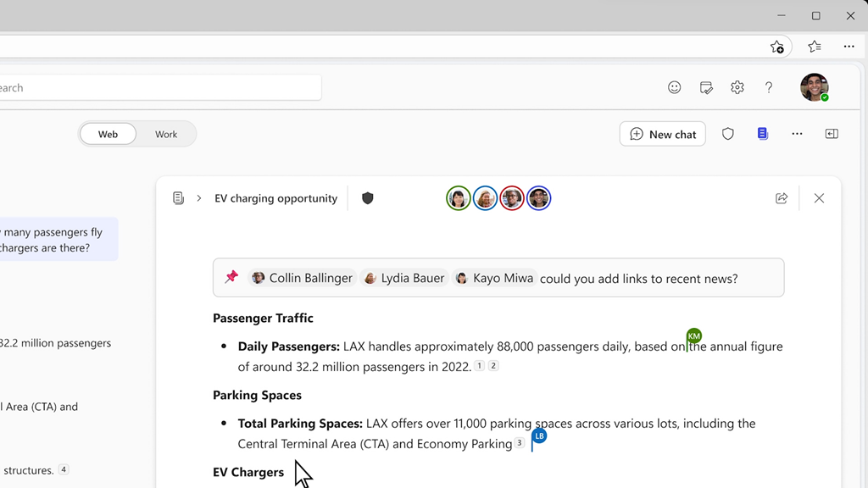The width and height of the screenshot is (868, 488).
Task: Open the three-dot more options menu
Action: coord(797,134)
